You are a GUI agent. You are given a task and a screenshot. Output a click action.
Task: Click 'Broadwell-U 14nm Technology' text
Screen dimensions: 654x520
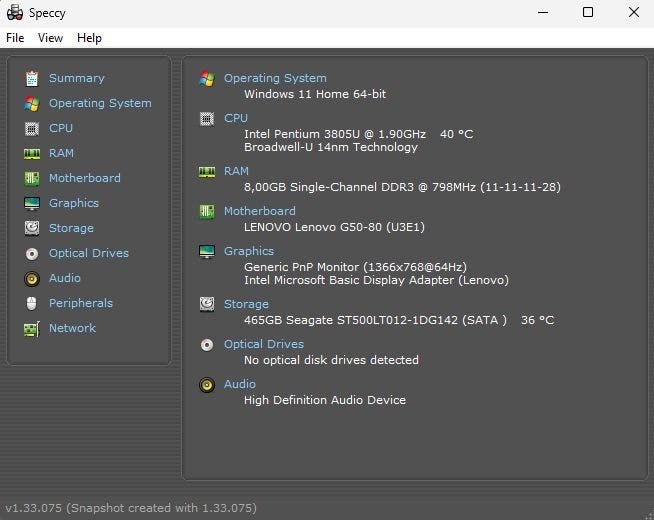click(x=331, y=147)
